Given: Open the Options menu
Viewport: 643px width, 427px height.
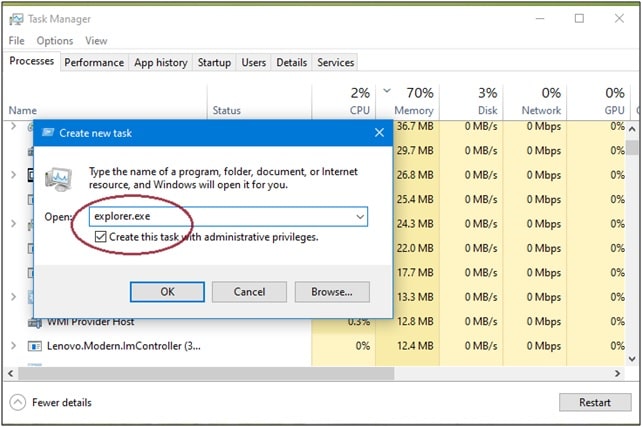Looking at the screenshot, I should coord(55,41).
